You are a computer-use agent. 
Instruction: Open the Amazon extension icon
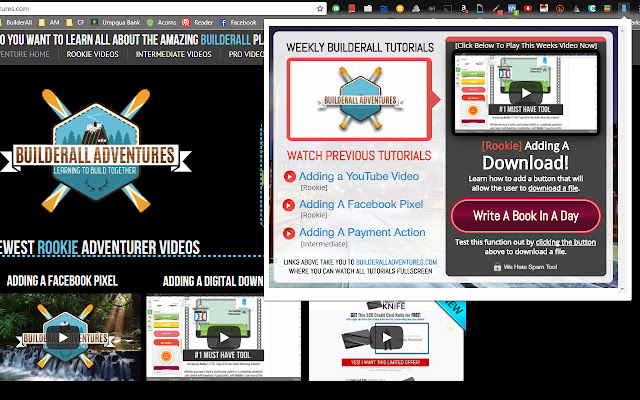click(x=464, y=8)
